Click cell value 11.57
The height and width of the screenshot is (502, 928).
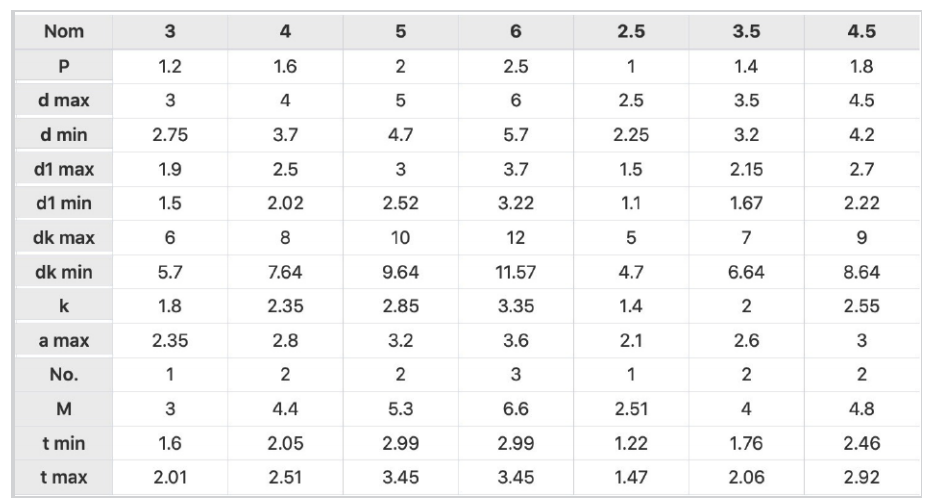point(515,272)
